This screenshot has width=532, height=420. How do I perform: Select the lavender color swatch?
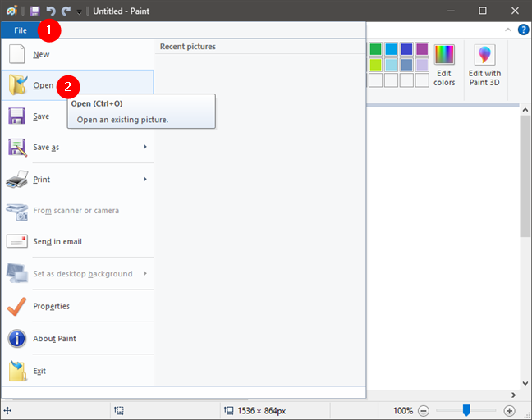click(422, 65)
